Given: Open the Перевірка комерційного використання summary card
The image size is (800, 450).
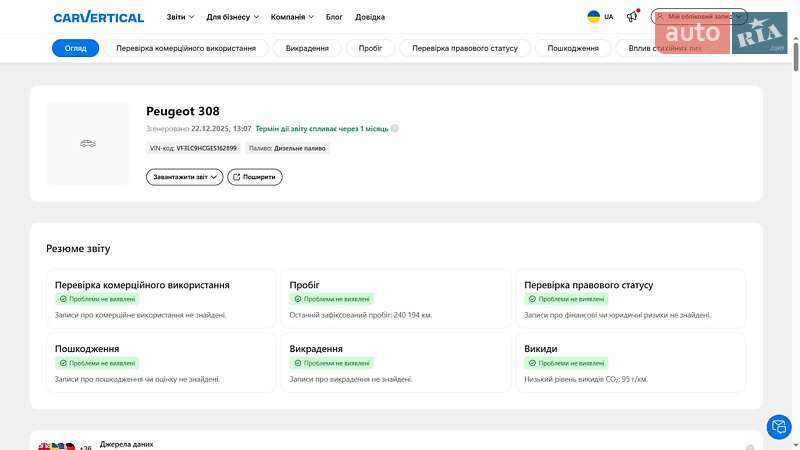Looking at the screenshot, I should [x=161, y=299].
